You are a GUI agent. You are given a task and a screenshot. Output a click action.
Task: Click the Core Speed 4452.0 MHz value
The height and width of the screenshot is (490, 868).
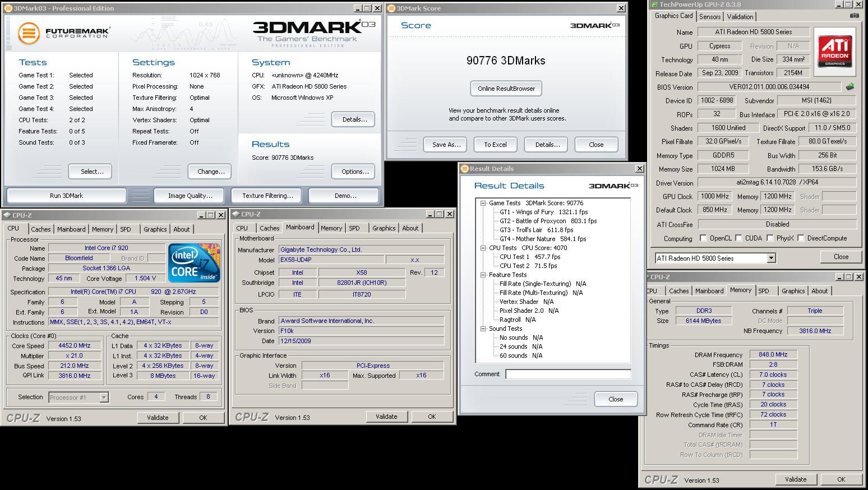(75, 345)
